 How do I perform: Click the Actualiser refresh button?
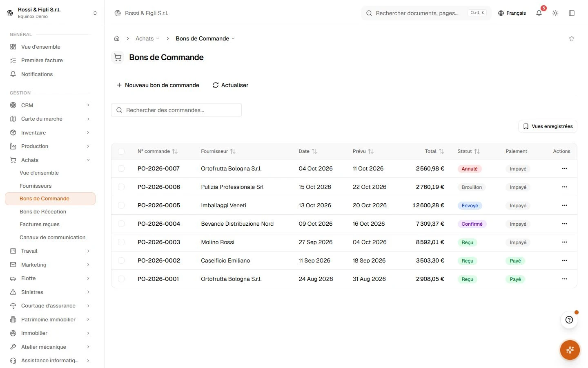[x=230, y=85]
